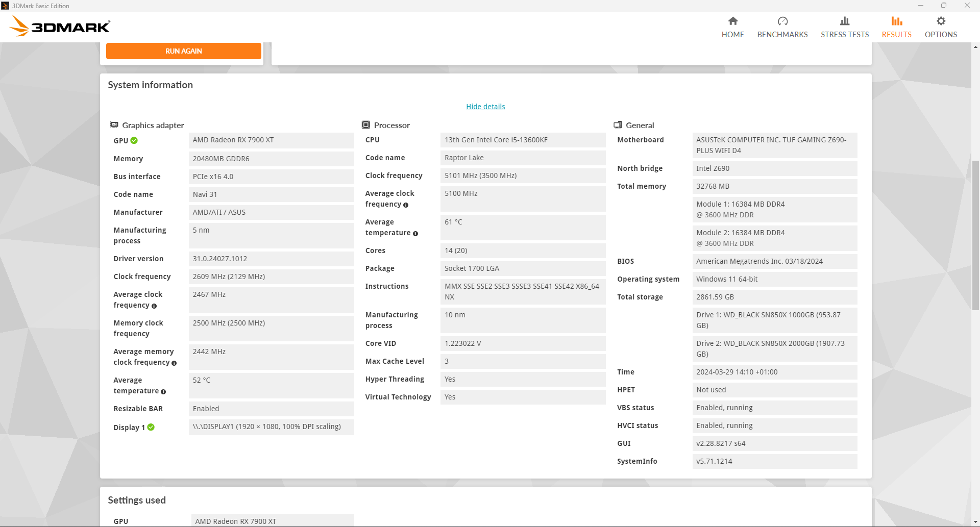Click the scrollbar up arrow
The image size is (980, 527).
click(975, 47)
